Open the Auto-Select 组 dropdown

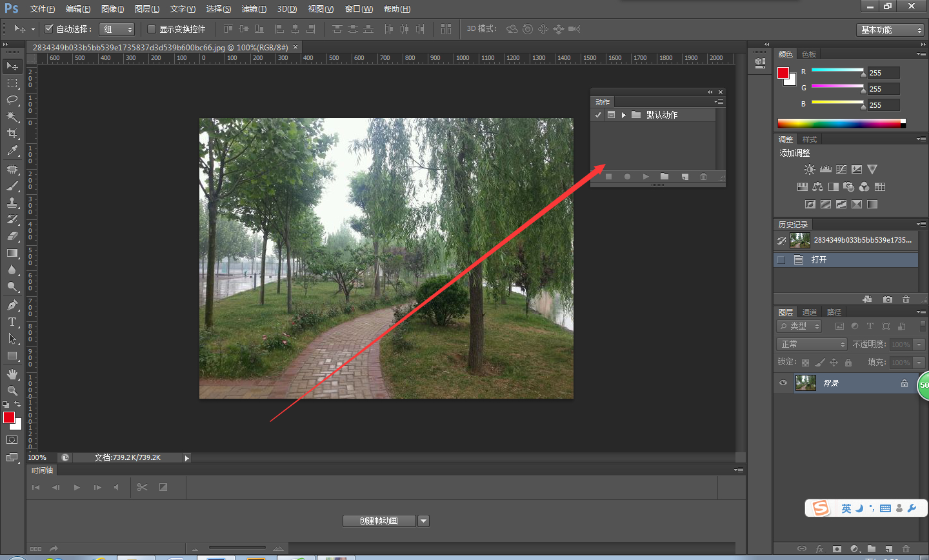(117, 29)
